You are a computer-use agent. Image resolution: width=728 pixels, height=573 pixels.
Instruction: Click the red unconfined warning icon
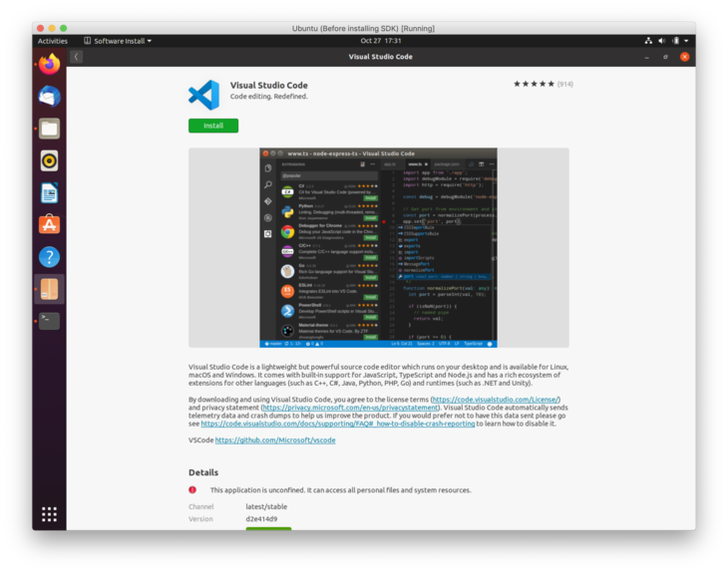point(192,489)
